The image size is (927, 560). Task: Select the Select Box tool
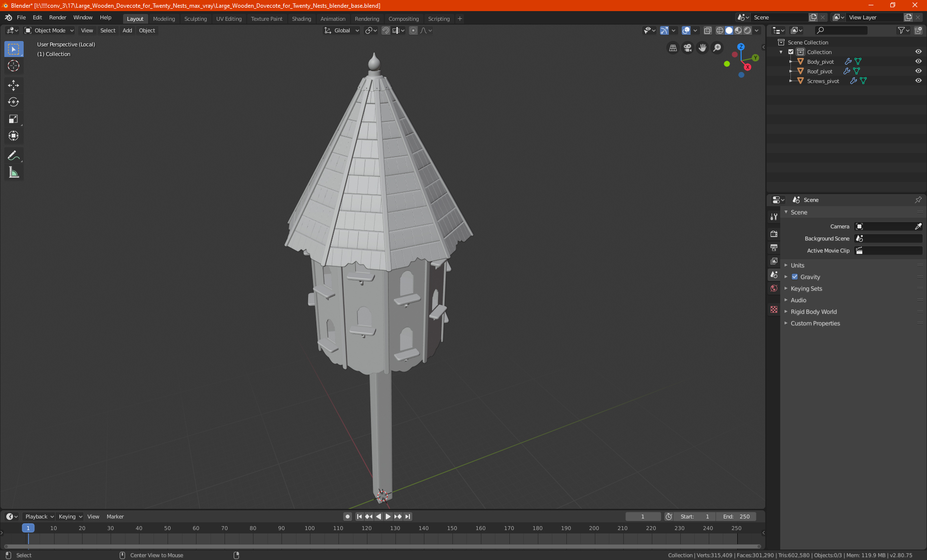14,49
